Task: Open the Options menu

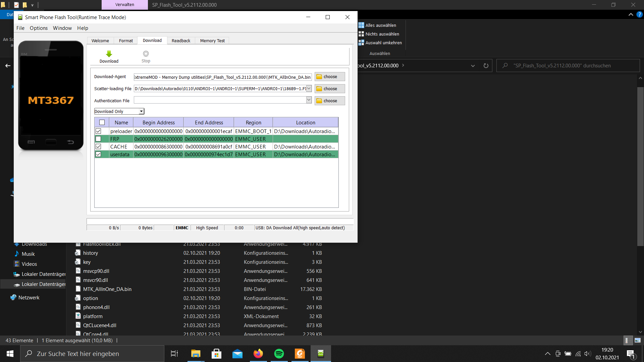Action: 39,28
